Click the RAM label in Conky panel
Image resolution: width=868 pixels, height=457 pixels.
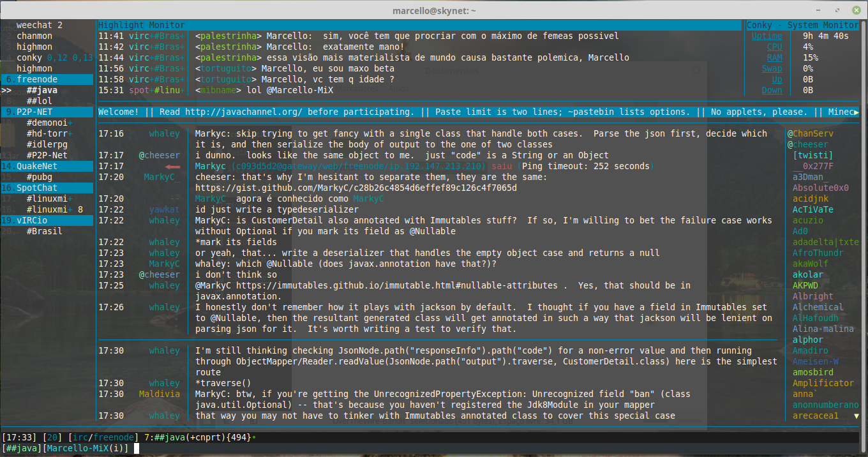pyautogui.click(x=774, y=57)
